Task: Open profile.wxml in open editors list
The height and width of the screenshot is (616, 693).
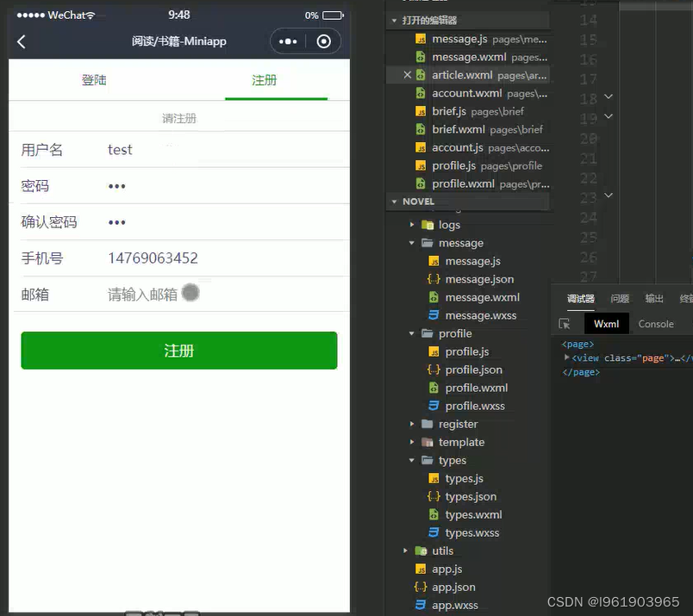Action: (x=482, y=184)
